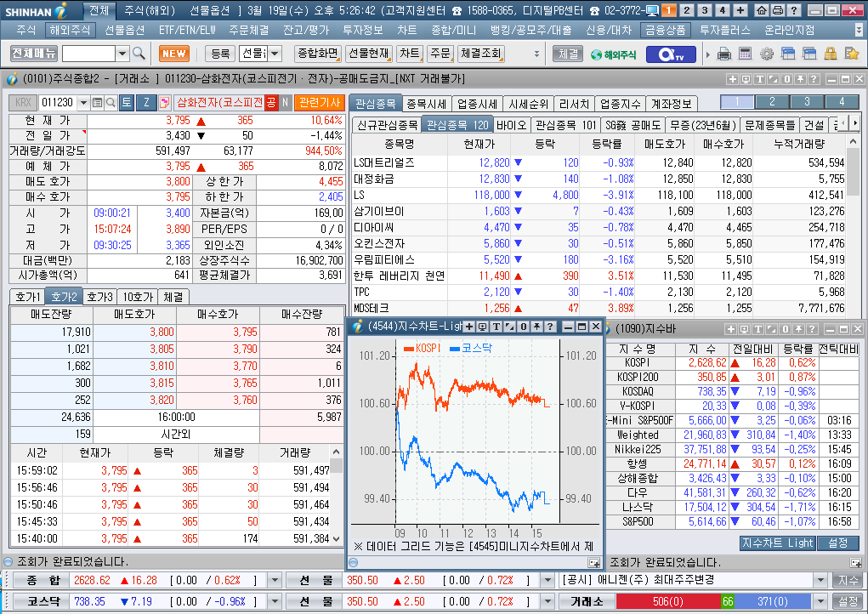This screenshot has height=614, width=868.
Task: Expand the 코스닥 index ticker dropdown
Action: tap(275, 601)
